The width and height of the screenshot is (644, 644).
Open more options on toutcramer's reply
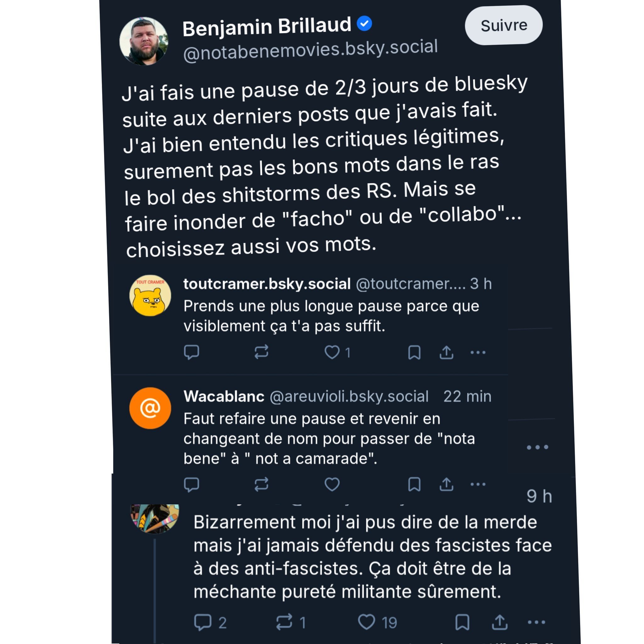point(478,352)
